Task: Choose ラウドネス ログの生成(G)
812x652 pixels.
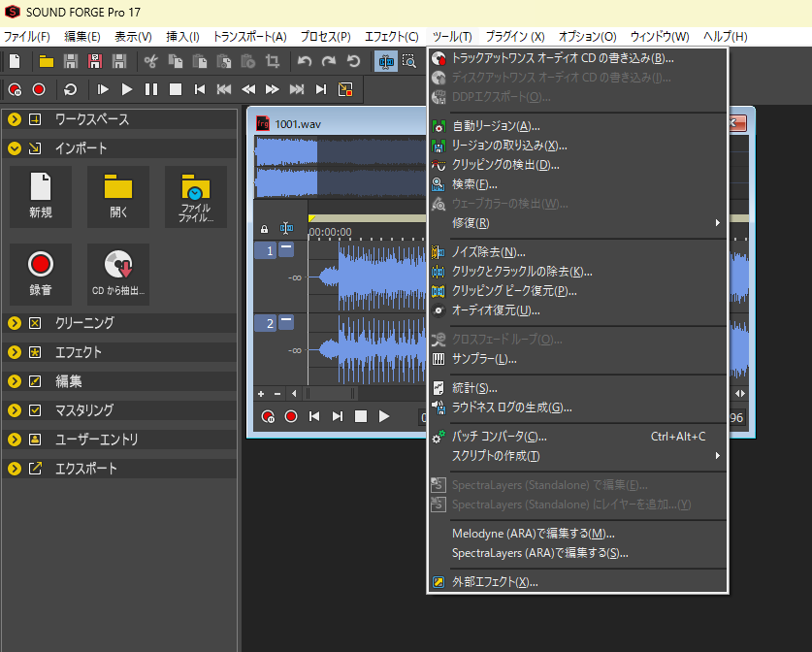Action: pyautogui.click(x=577, y=407)
